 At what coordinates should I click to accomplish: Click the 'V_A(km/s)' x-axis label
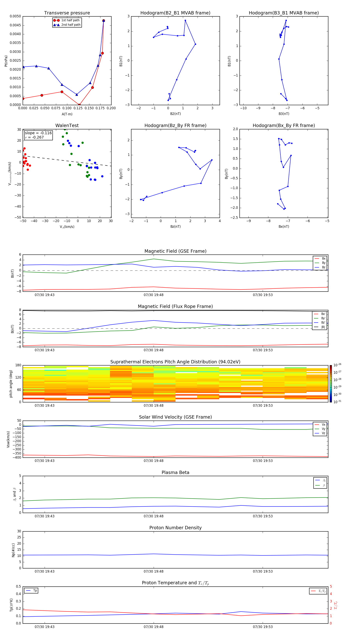point(67,227)
